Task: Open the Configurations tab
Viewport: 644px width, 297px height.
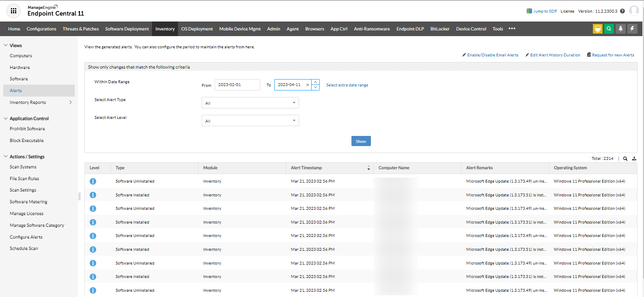Action: [41, 29]
